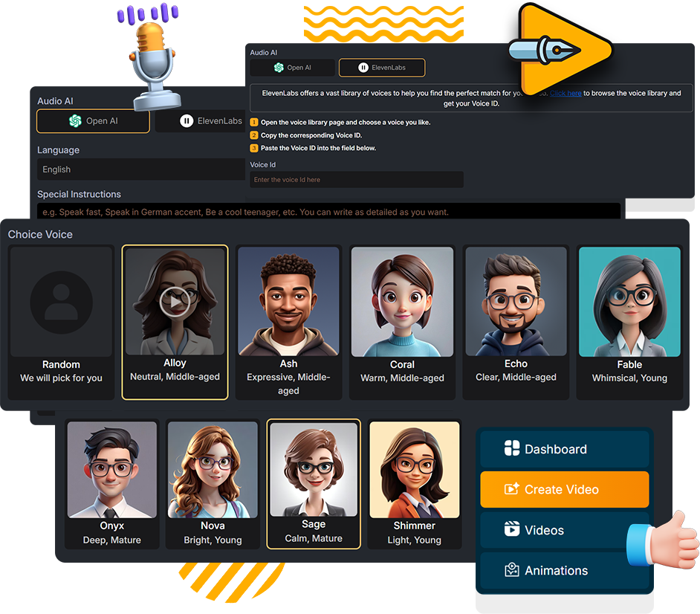Select the Random voice placeholder avatar
The height and width of the screenshot is (614, 700).
tap(62, 302)
